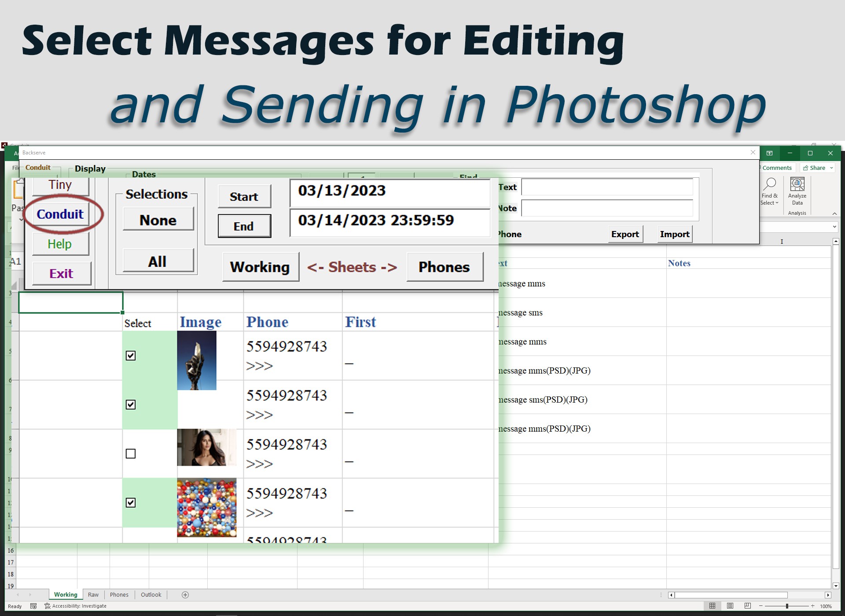Switch to the Phones sheet button
Image resolution: width=845 pixels, height=616 pixels.
click(445, 267)
